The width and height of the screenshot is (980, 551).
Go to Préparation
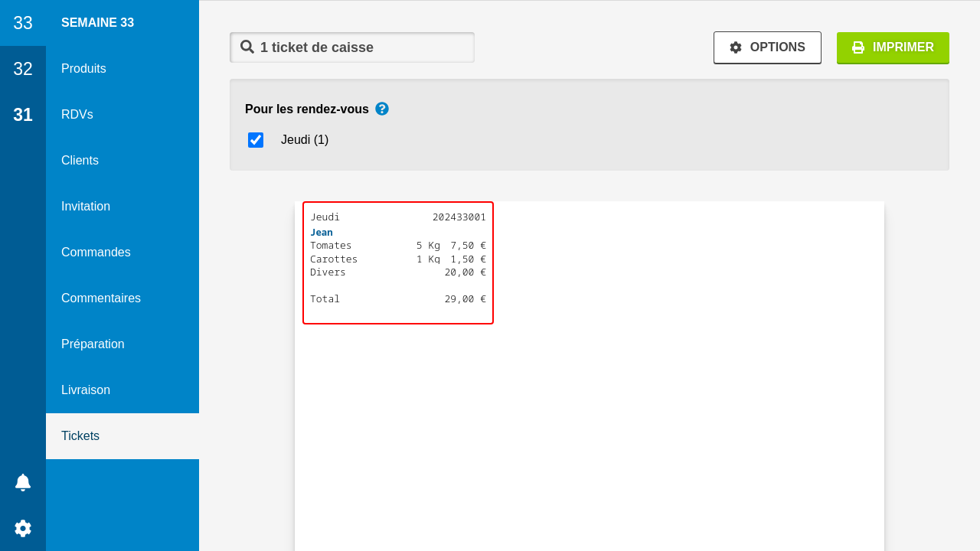(93, 344)
